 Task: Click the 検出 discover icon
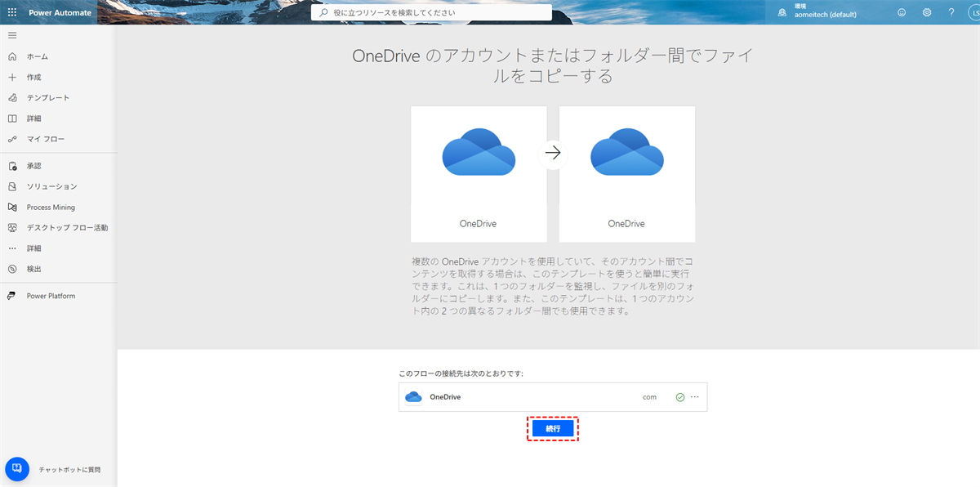(x=11, y=269)
